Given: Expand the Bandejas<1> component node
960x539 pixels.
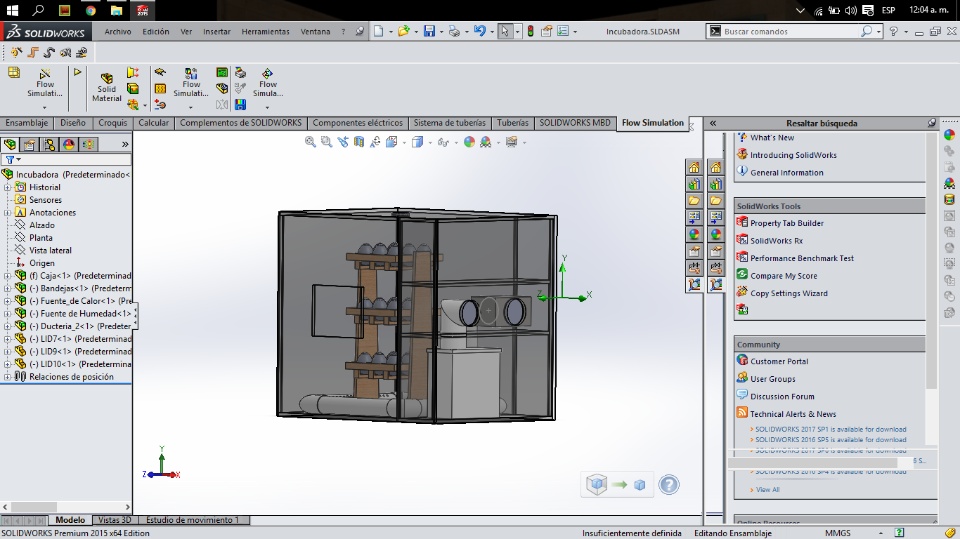Looking at the screenshot, I should [x=7, y=288].
